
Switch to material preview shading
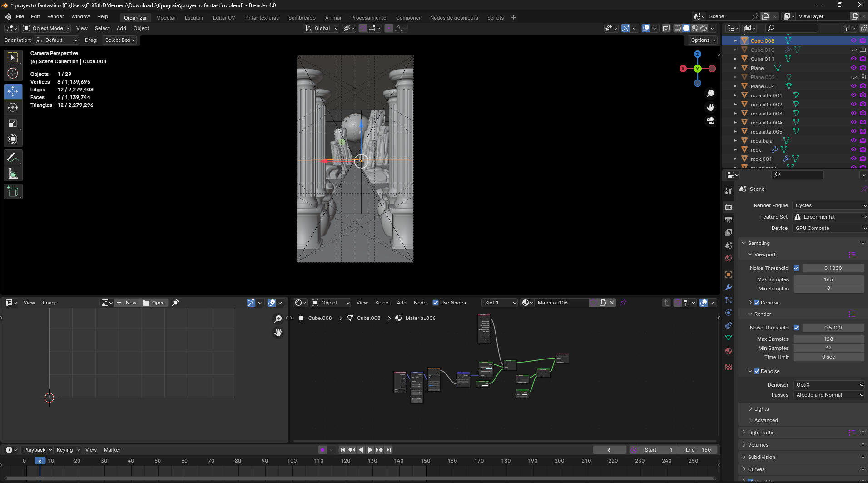tap(695, 28)
